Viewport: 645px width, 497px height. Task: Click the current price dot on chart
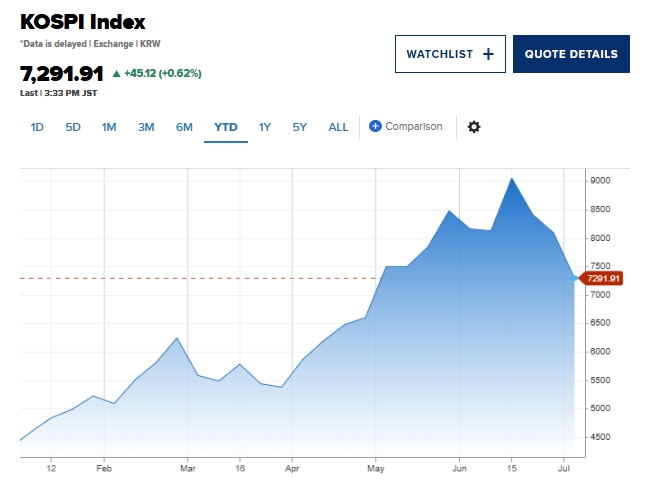[x=575, y=279]
